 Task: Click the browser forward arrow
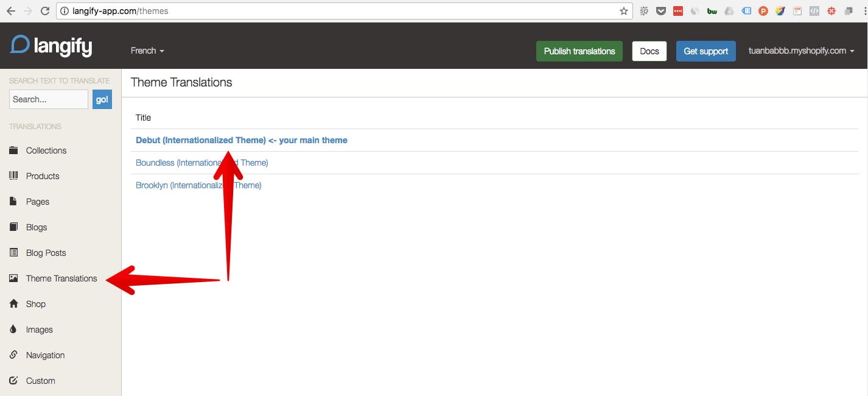27,11
